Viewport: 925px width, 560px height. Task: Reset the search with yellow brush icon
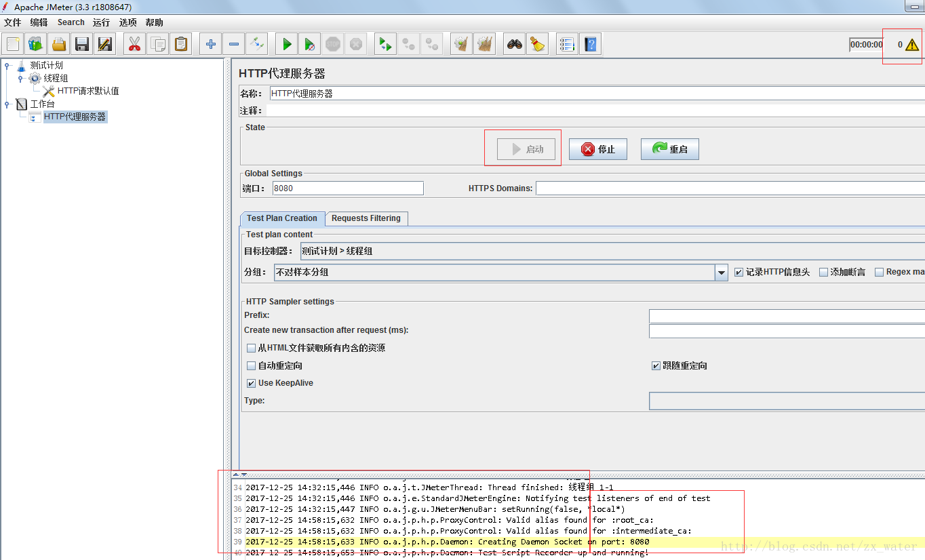(x=538, y=45)
